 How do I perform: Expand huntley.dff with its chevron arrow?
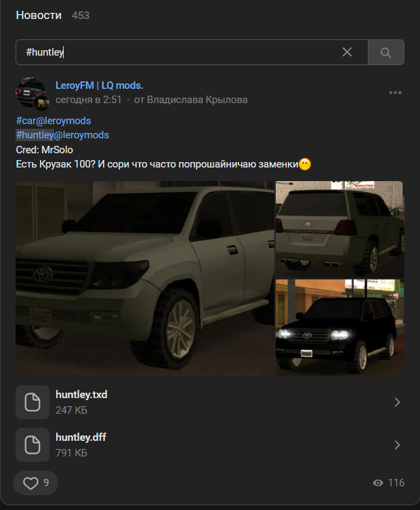coord(397,445)
